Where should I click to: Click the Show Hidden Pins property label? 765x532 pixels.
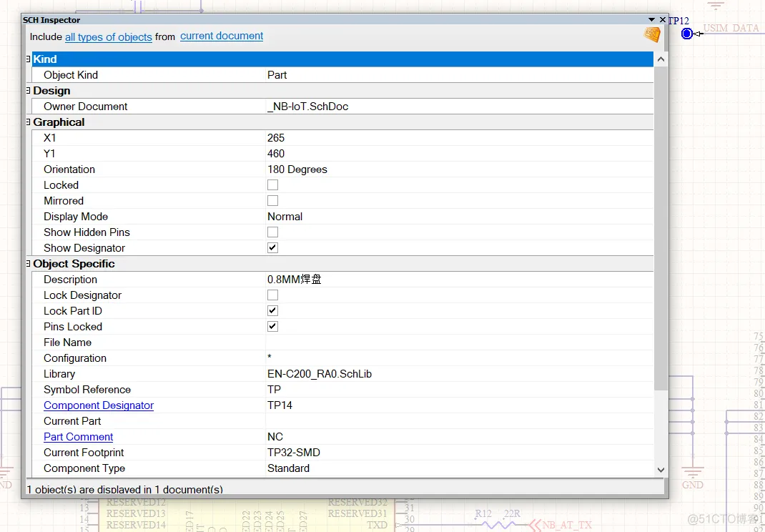(87, 232)
